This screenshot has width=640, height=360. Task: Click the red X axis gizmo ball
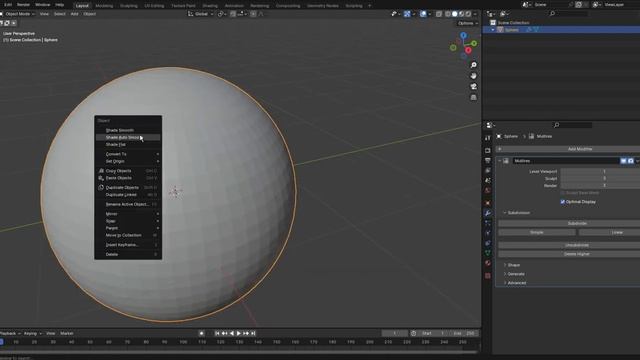click(x=468, y=50)
